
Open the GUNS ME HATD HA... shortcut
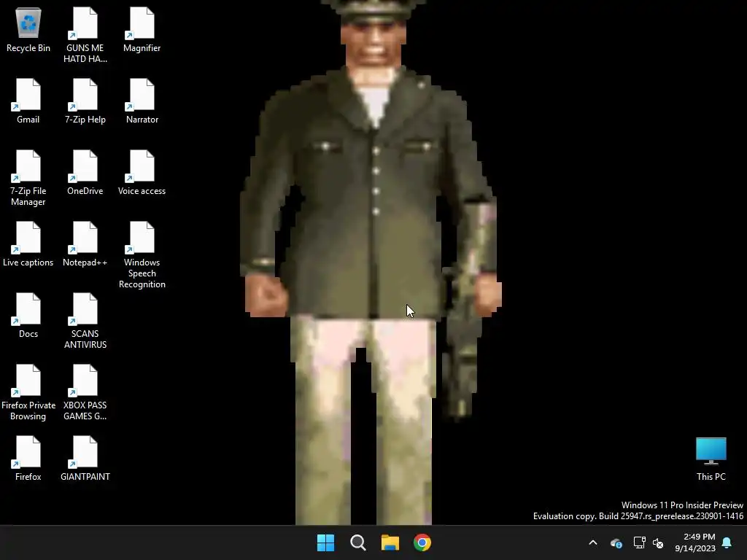85,35
